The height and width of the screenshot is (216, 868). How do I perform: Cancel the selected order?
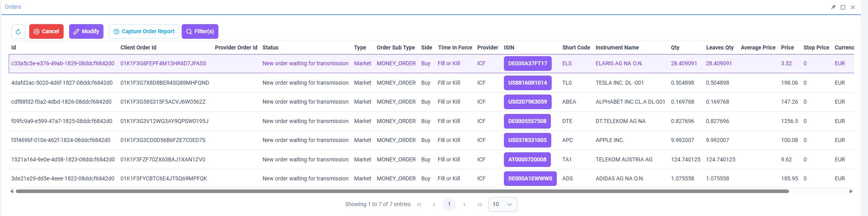point(46,32)
